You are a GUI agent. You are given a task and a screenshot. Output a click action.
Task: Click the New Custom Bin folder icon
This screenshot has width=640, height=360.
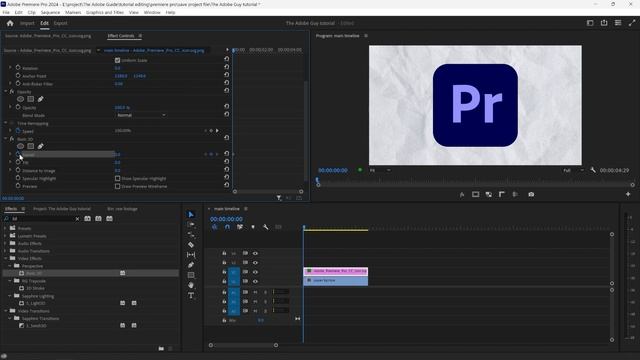click(x=161, y=348)
